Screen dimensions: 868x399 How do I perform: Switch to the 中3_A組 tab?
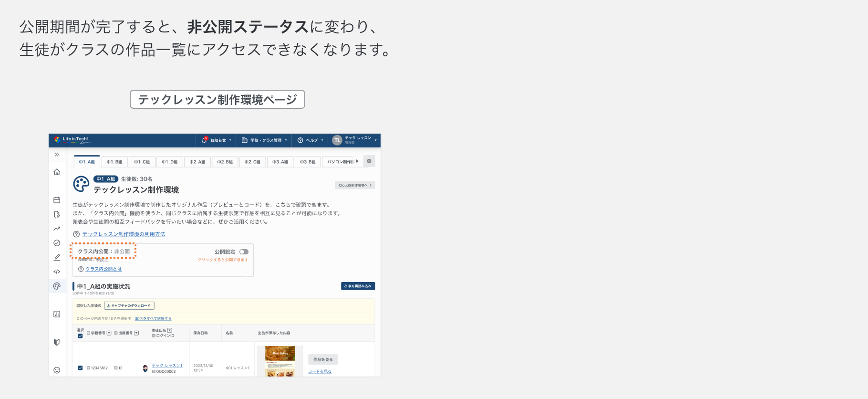click(x=280, y=162)
